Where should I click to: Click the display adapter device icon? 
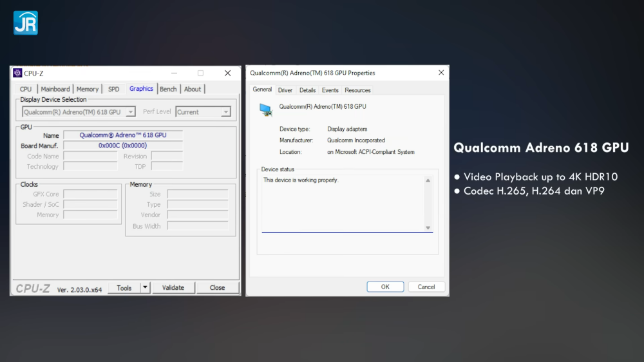(266, 110)
